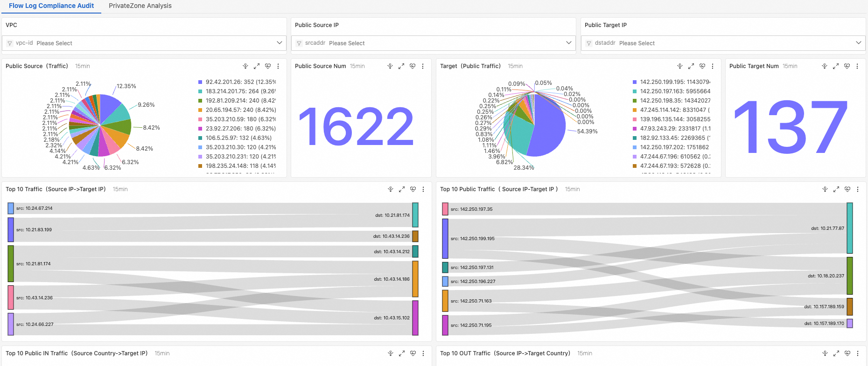
Task: Expand Top 10 Traffic Sankey chart to fullscreen
Action: click(x=402, y=189)
